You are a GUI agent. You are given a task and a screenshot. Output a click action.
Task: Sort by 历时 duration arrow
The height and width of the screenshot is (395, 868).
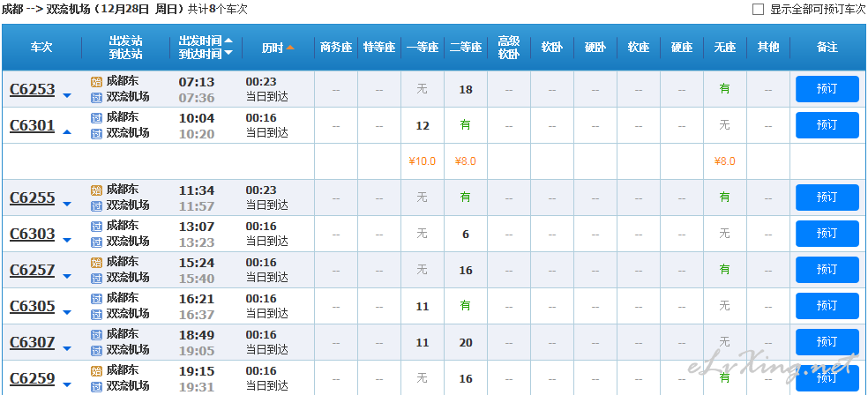pos(290,48)
